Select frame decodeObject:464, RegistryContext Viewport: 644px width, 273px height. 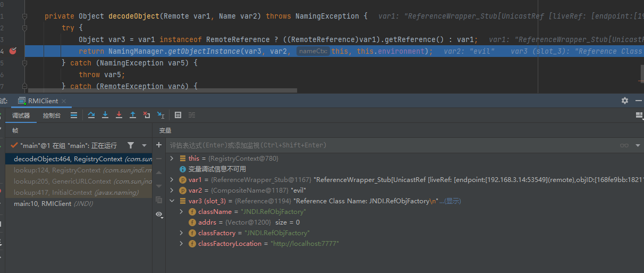pyautogui.click(x=79, y=159)
